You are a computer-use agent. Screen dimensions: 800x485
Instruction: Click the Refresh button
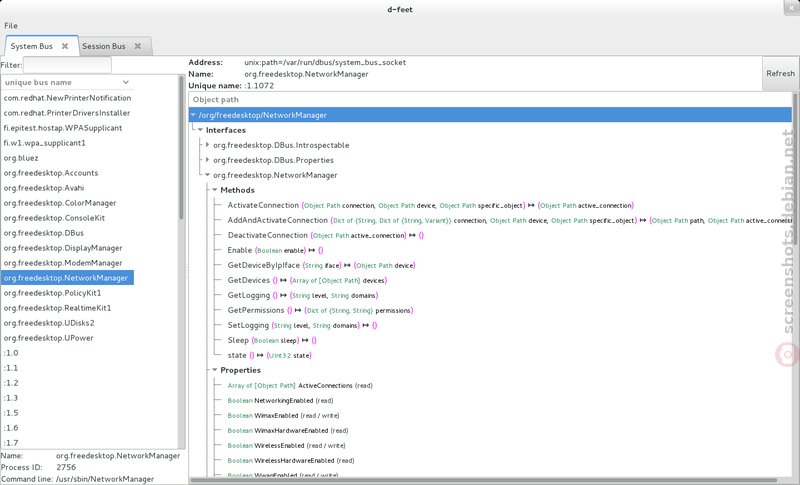coord(780,73)
